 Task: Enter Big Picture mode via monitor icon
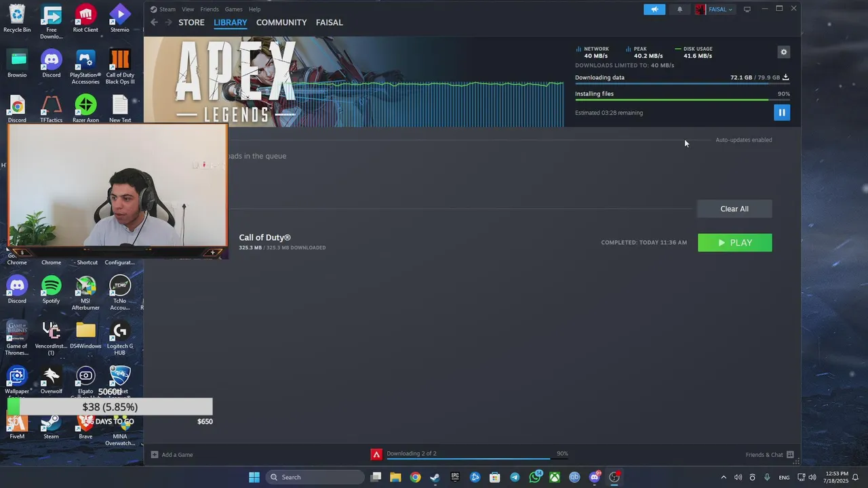(x=747, y=9)
